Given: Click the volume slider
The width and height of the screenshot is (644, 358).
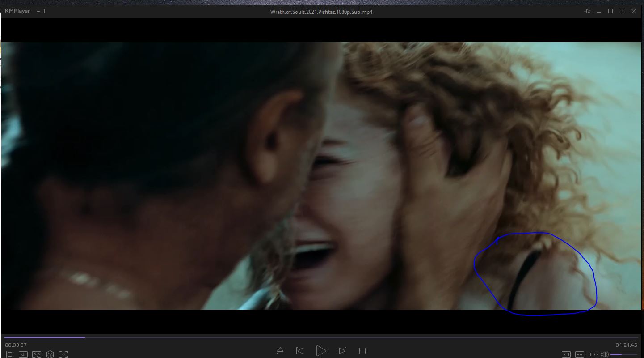Looking at the screenshot, I should 624,354.
